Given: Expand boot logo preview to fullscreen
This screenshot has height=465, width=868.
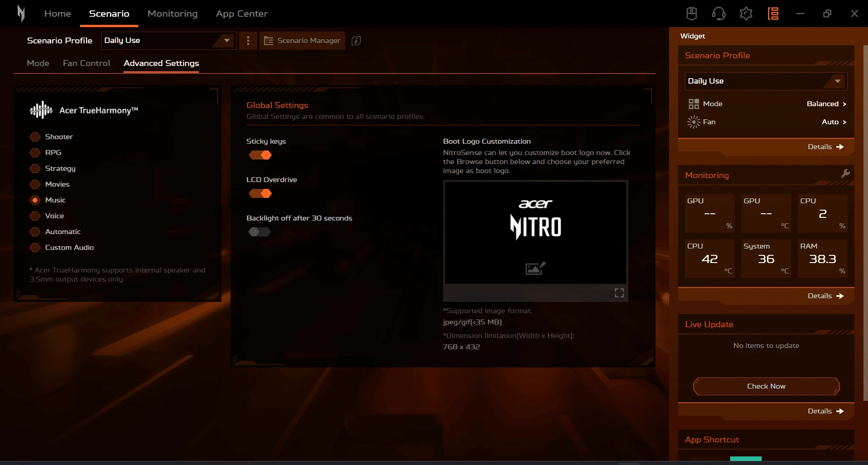Looking at the screenshot, I should coord(619,293).
